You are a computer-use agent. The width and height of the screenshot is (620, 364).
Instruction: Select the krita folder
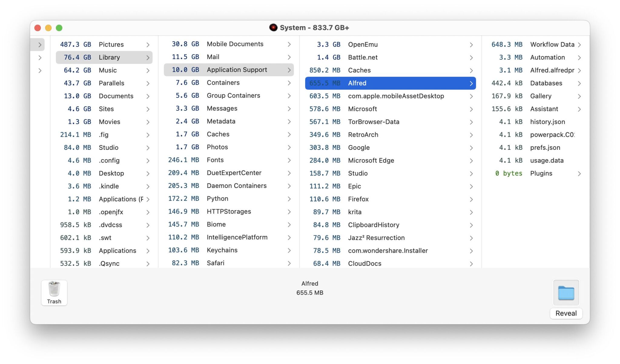(390, 212)
